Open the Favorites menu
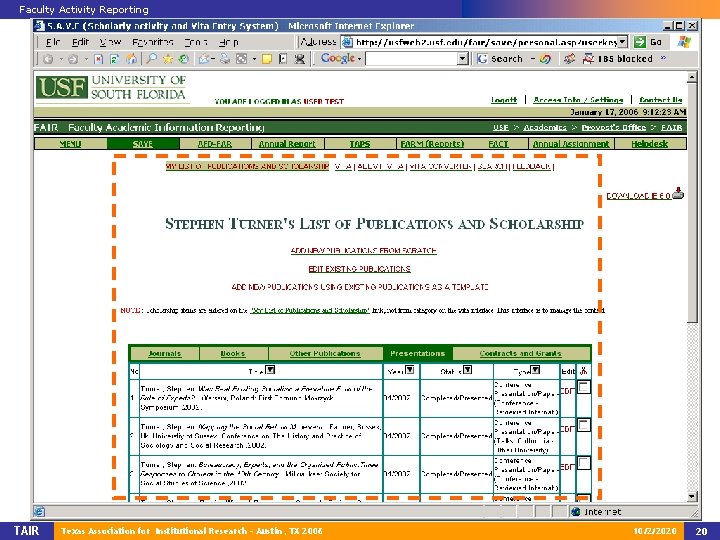This screenshot has height=540, width=720. click(152, 42)
